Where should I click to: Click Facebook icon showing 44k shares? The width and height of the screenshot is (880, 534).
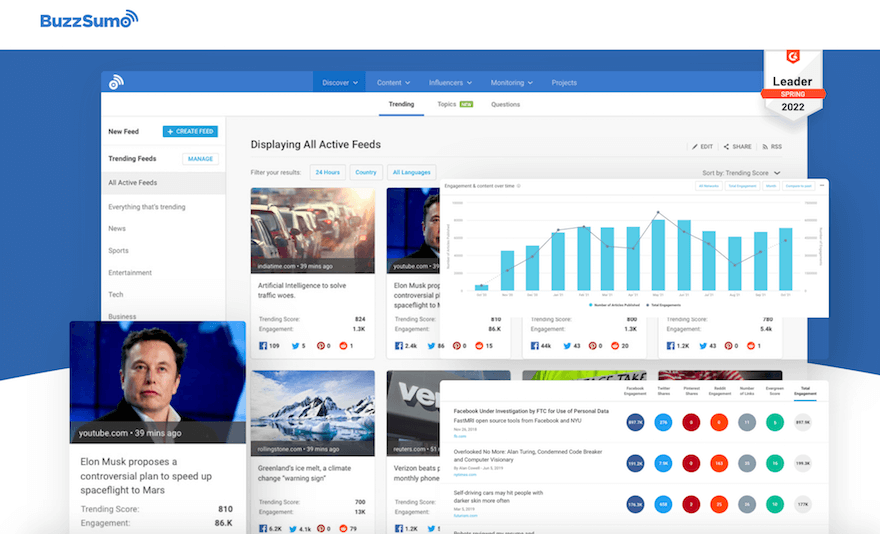[x=534, y=346]
